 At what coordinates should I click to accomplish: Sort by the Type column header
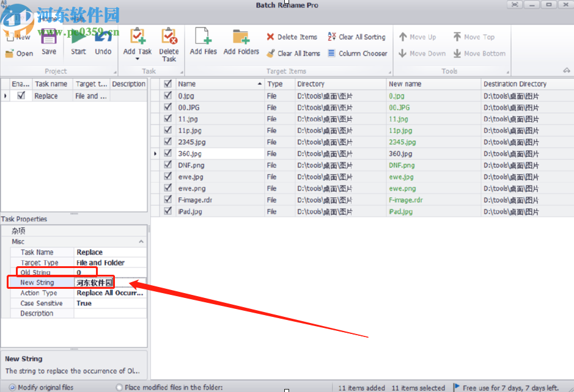(x=280, y=84)
